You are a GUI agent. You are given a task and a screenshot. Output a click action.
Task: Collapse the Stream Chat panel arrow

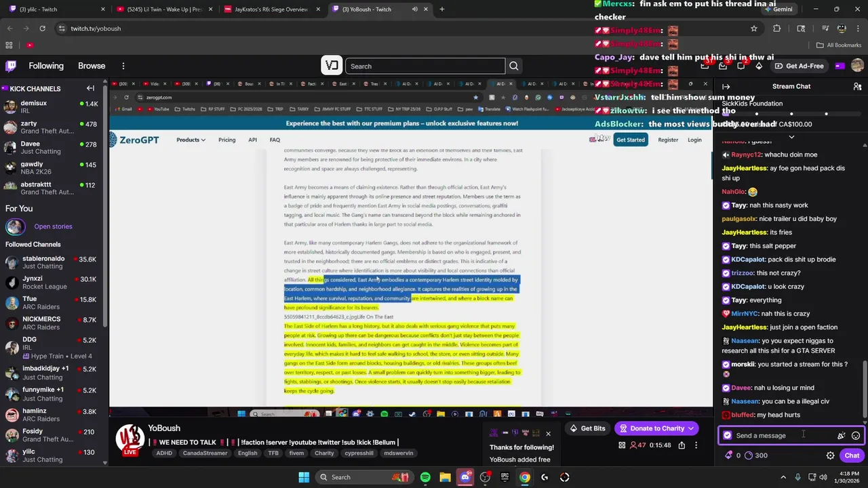point(726,86)
